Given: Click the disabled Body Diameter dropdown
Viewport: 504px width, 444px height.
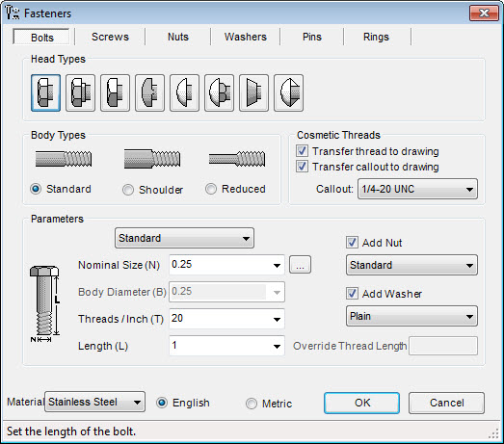Looking at the screenshot, I should (226, 292).
